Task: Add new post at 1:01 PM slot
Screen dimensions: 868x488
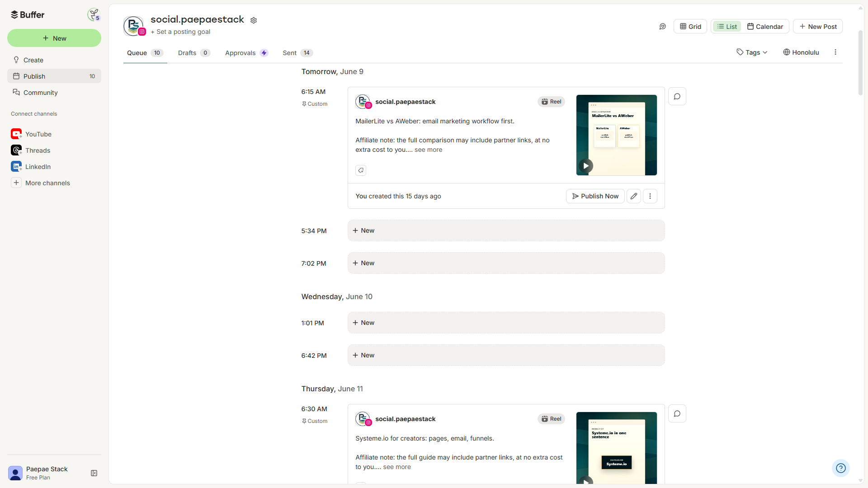Action: pos(506,323)
